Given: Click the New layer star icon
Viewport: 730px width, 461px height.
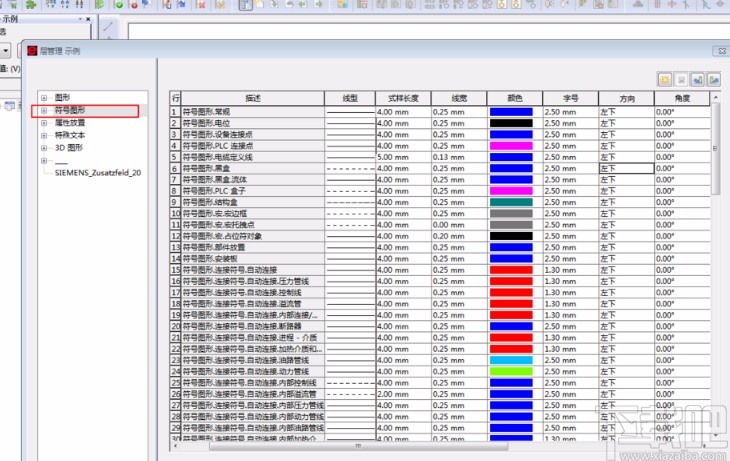Looking at the screenshot, I should pos(665,80).
